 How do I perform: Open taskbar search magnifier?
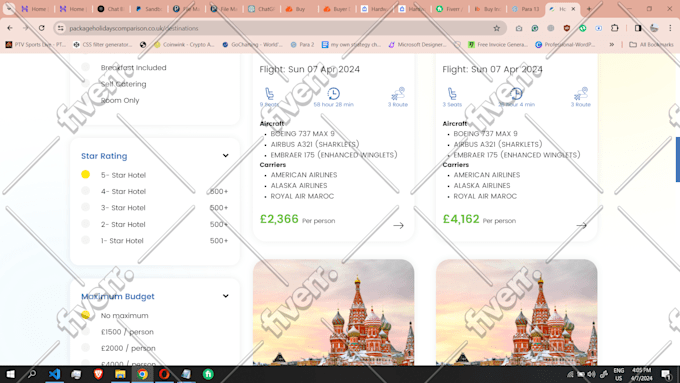tap(32, 374)
